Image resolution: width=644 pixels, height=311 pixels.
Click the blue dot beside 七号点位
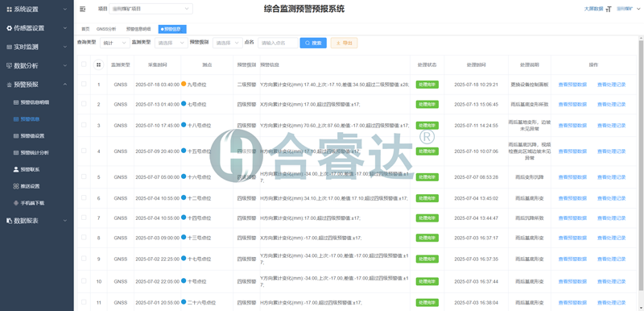[x=184, y=103]
